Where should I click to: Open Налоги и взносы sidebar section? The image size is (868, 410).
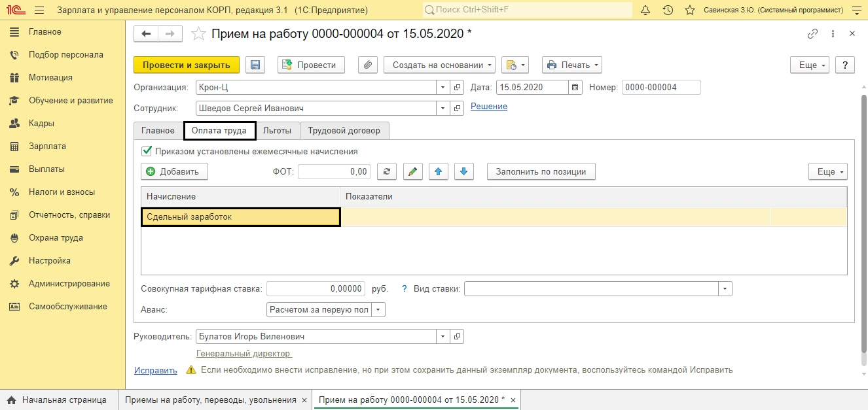pos(63,192)
